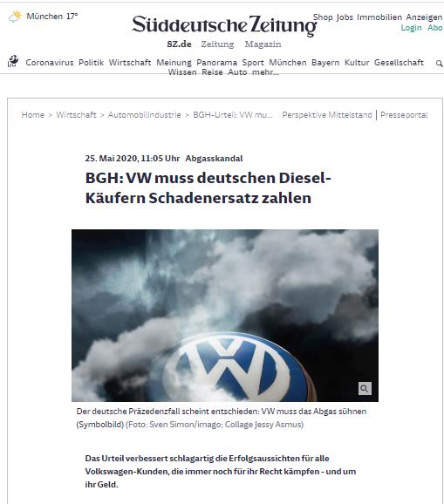Click the Login link

[411, 28]
